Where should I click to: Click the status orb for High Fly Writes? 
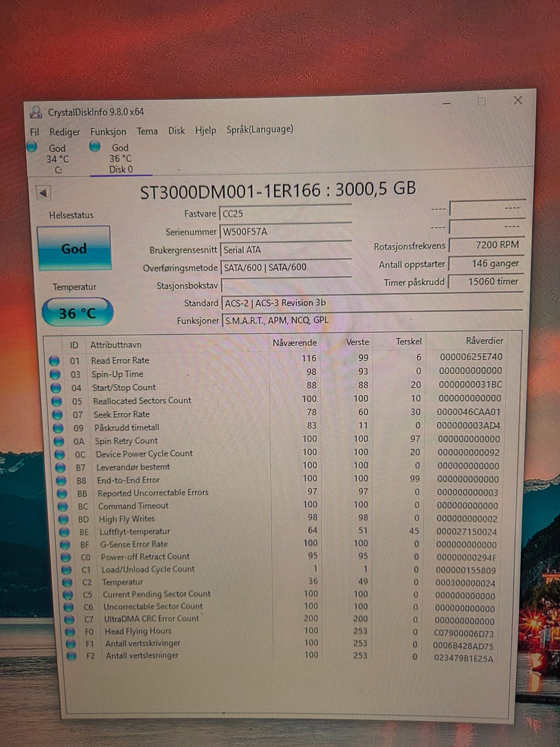point(63,519)
